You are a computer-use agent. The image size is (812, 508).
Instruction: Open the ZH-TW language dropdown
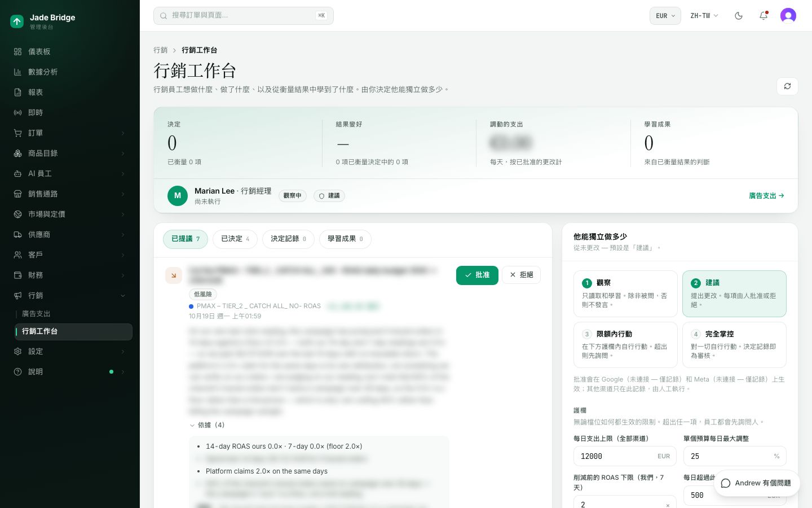pyautogui.click(x=704, y=16)
